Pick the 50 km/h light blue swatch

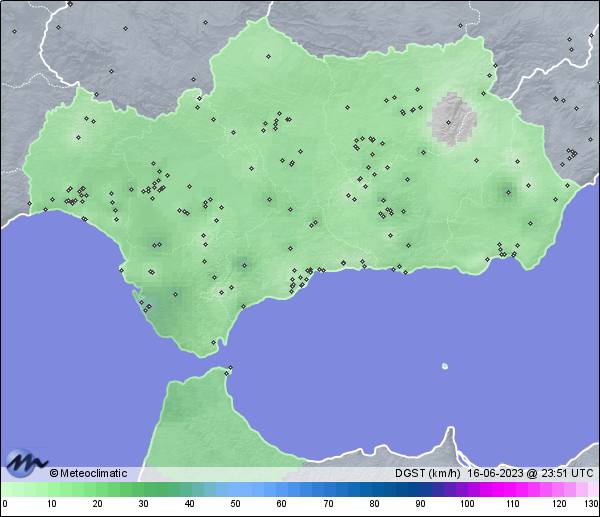(235, 491)
